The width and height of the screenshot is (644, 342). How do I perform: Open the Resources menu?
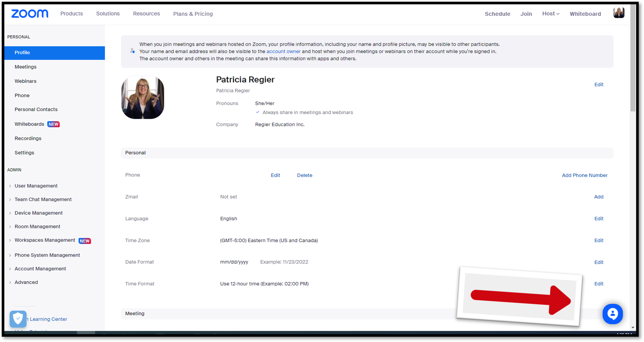click(x=146, y=13)
